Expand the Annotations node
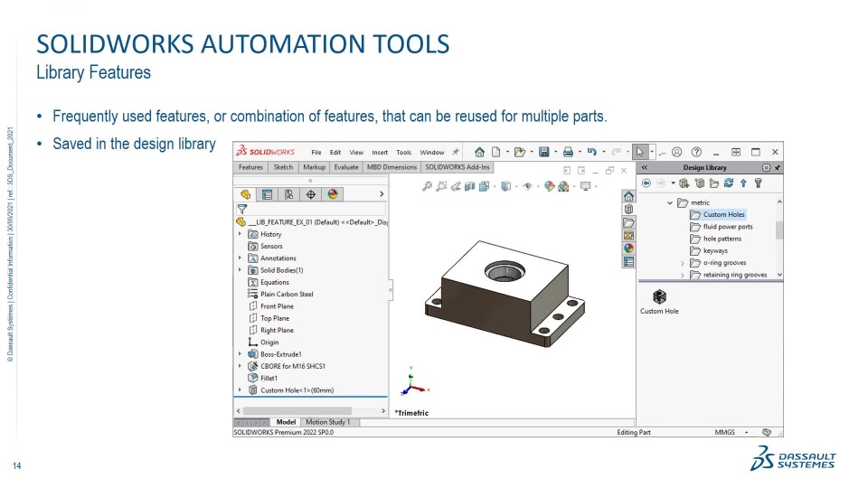This screenshot has width=868, height=488. (240, 258)
